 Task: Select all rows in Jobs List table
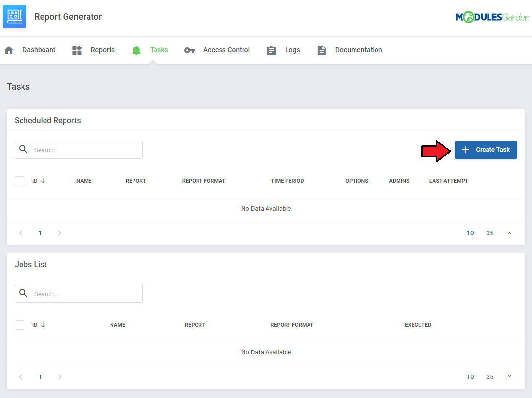tap(20, 325)
